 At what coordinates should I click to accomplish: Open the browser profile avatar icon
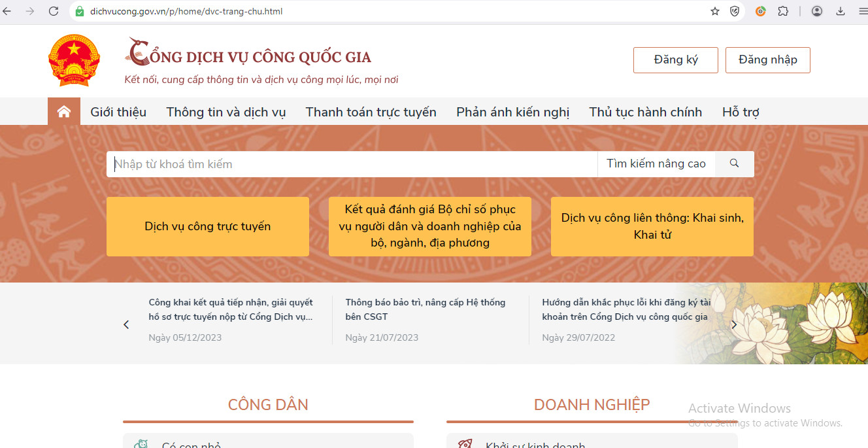[x=817, y=11]
